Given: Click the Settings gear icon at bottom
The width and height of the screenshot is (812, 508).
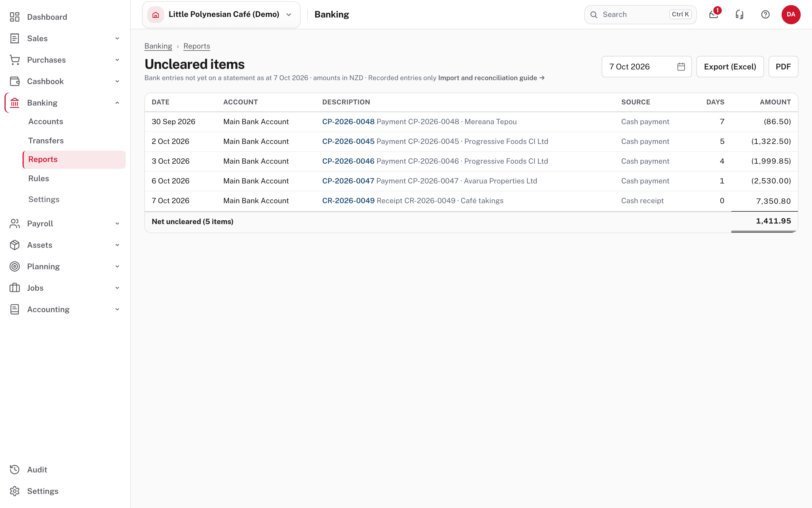Looking at the screenshot, I should (x=14, y=491).
